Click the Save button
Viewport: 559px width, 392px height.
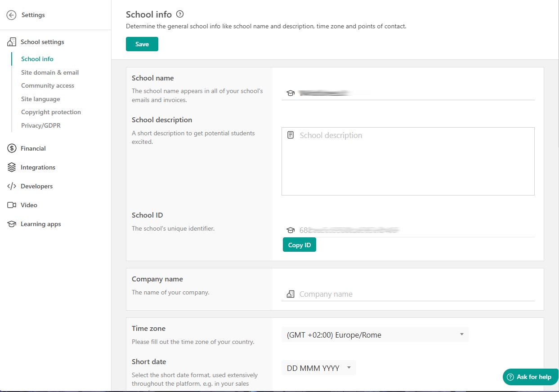point(142,44)
